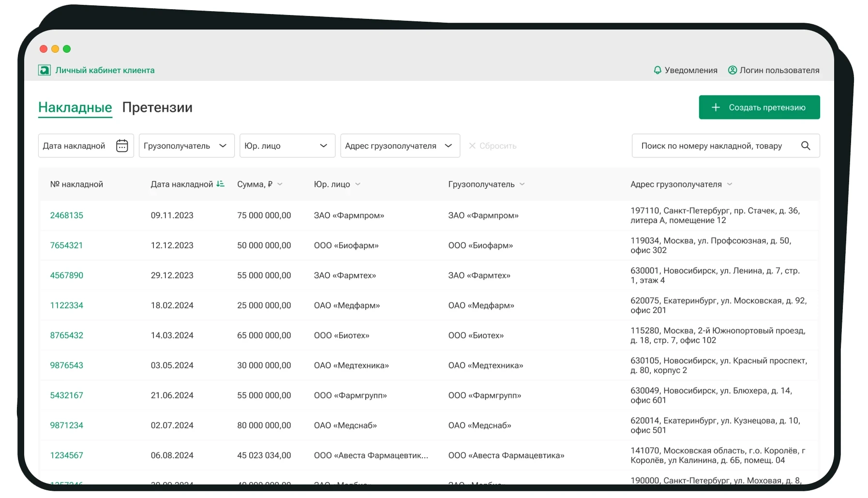Open invoice number 8765432
Image resolution: width=868 pixels, height=498 pixels.
[x=67, y=335]
